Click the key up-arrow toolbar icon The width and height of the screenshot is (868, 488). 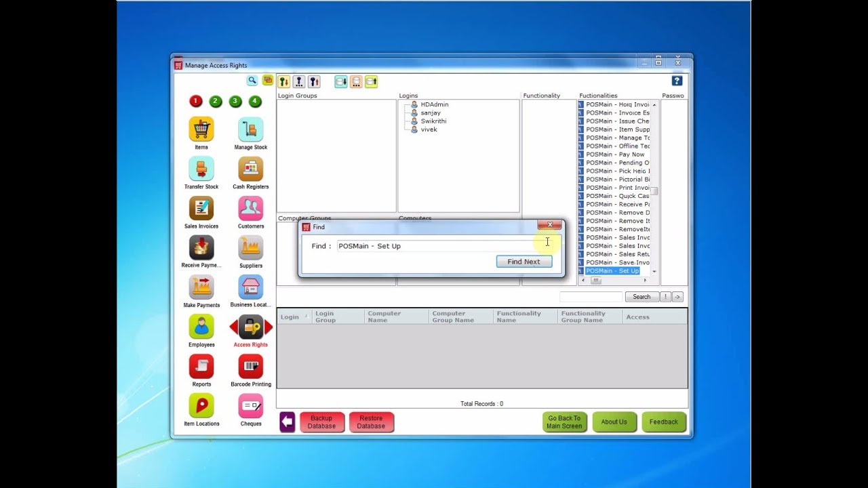click(x=314, y=82)
